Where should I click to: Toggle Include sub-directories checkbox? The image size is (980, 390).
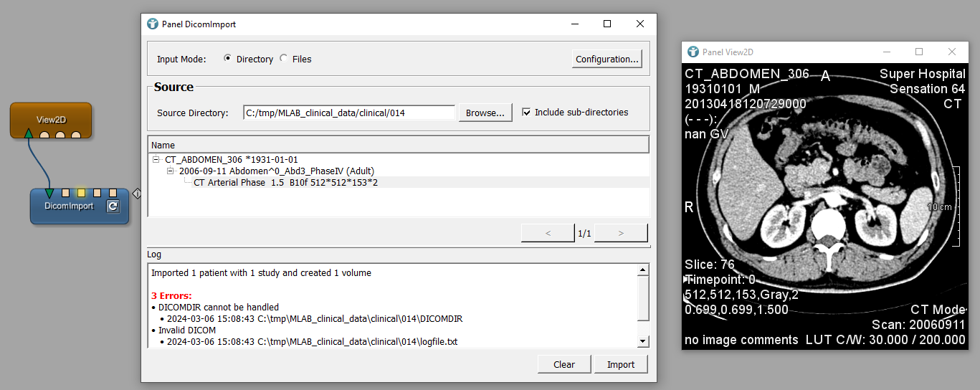[x=527, y=113]
